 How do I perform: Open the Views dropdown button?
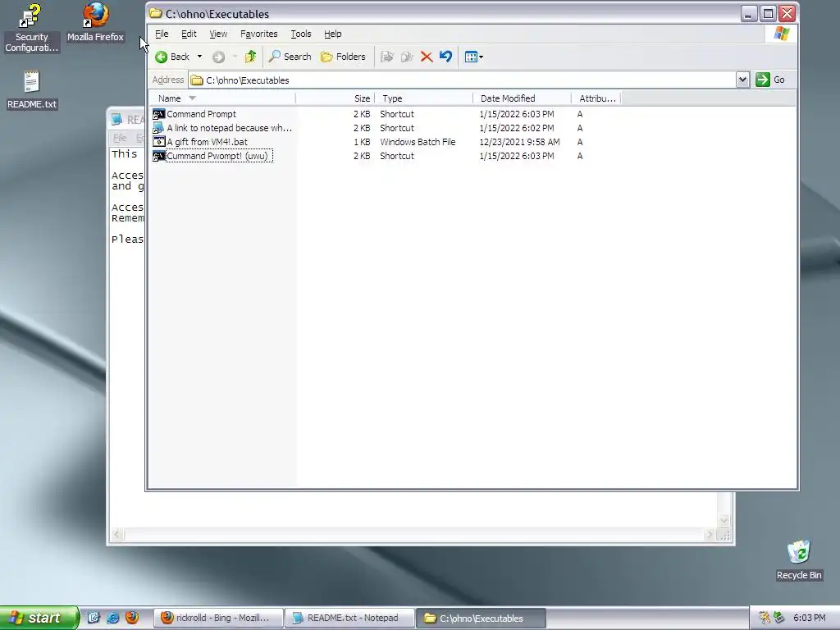474,57
